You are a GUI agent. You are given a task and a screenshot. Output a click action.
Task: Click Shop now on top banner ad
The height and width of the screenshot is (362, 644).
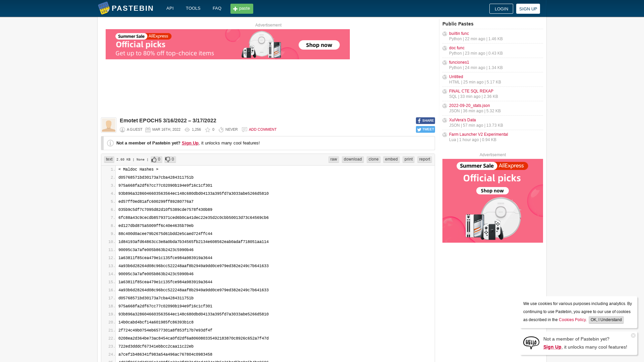[319, 45]
